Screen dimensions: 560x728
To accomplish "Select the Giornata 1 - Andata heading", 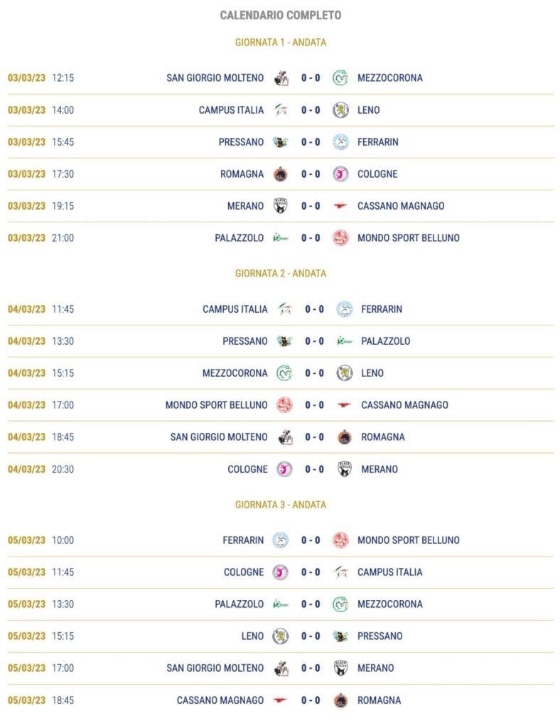I will [x=281, y=43].
